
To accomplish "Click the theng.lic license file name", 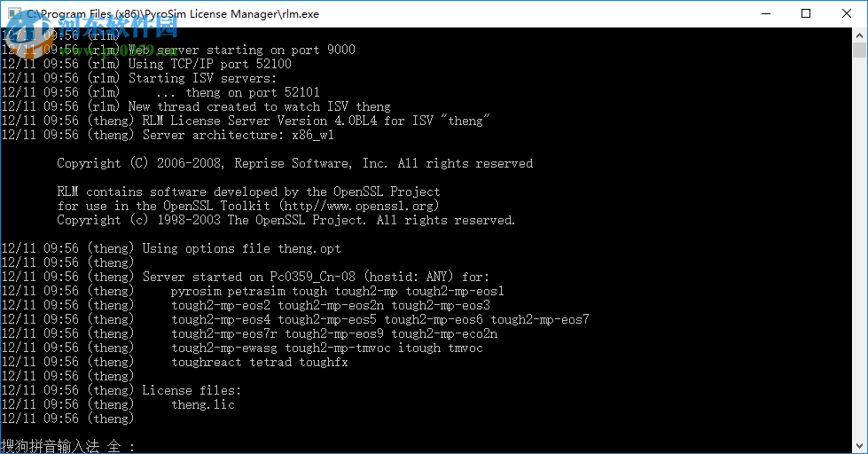I will 203,404.
